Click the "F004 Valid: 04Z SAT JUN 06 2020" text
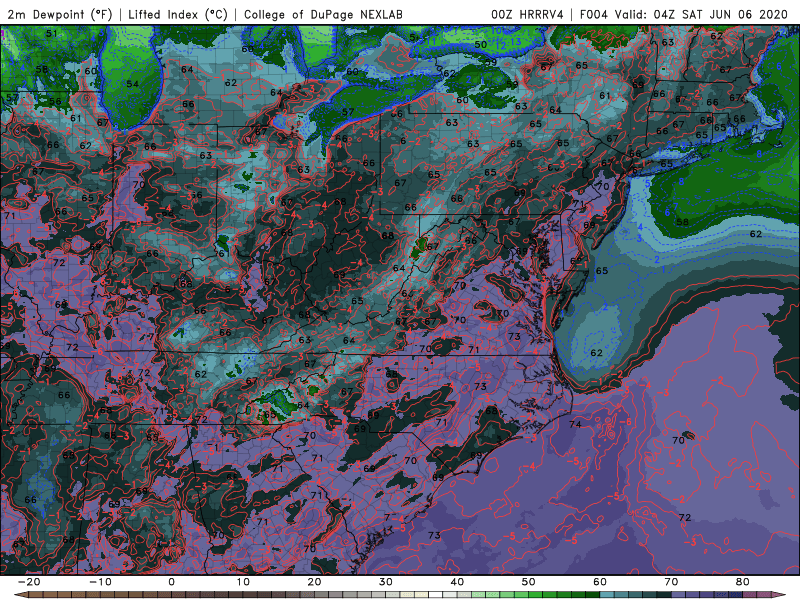The width and height of the screenshot is (800, 600). point(684,14)
